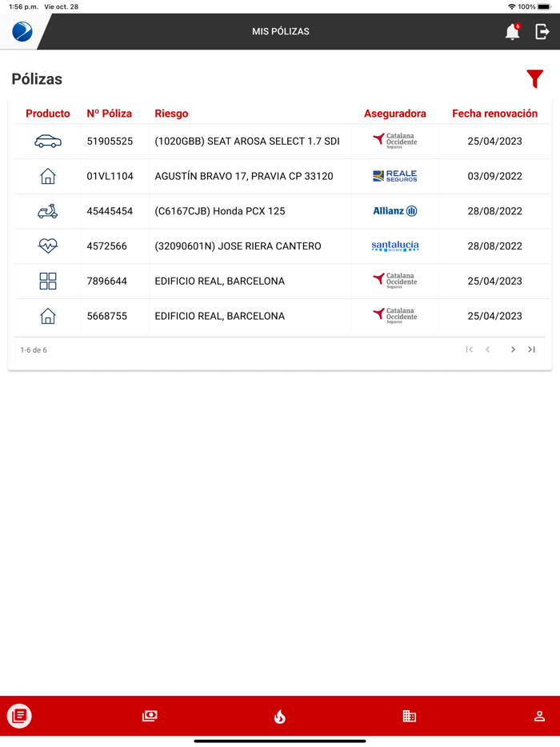Screen dimensions: 560x747
Task: Tap the 1:56 p.m. clock
Action: click(23, 6)
